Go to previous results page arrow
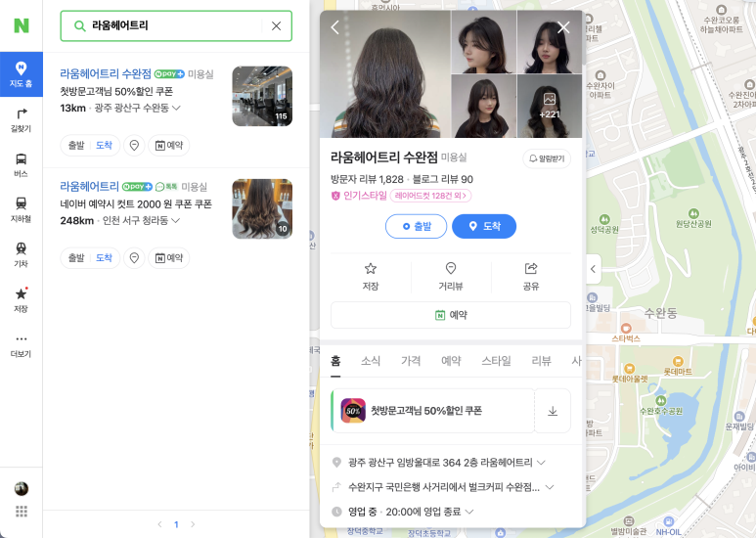The image size is (756, 538). click(160, 524)
